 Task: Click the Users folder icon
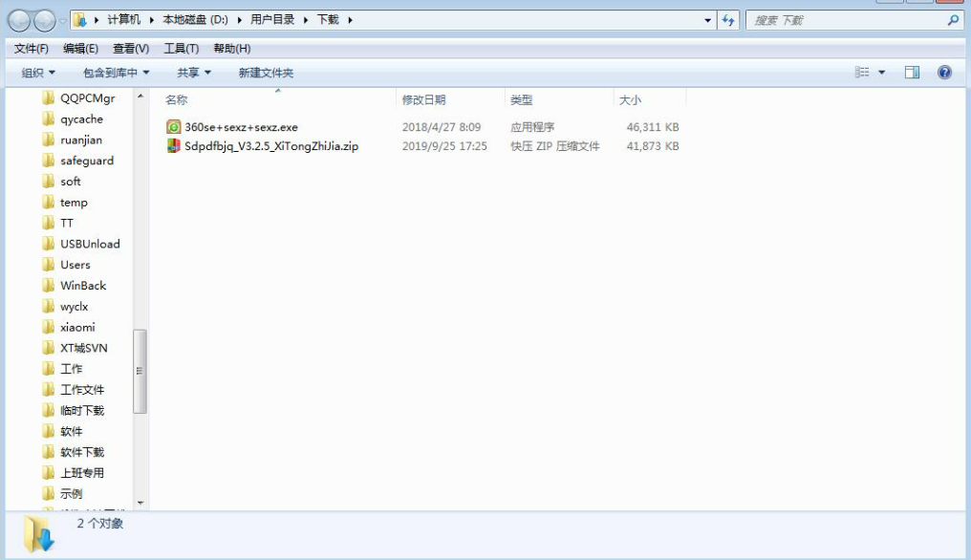(x=49, y=265)
